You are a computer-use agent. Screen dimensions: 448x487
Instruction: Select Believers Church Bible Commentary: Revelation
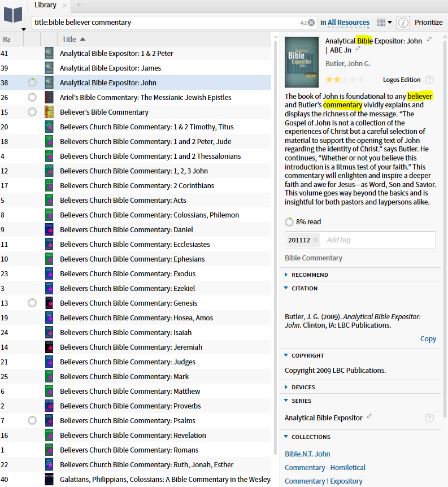point(136,436)
